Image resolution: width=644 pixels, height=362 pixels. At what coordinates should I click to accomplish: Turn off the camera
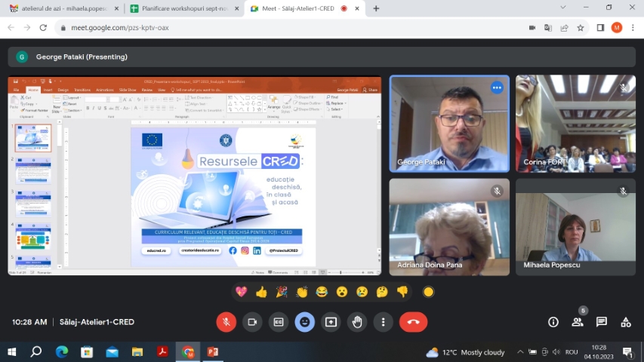pyautogui.click(x=252, y=322)
